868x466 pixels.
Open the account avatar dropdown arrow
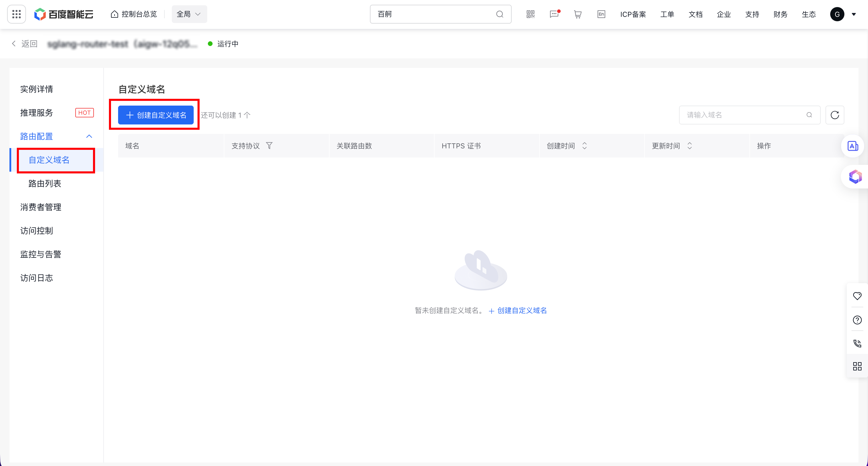pos(854,14)
